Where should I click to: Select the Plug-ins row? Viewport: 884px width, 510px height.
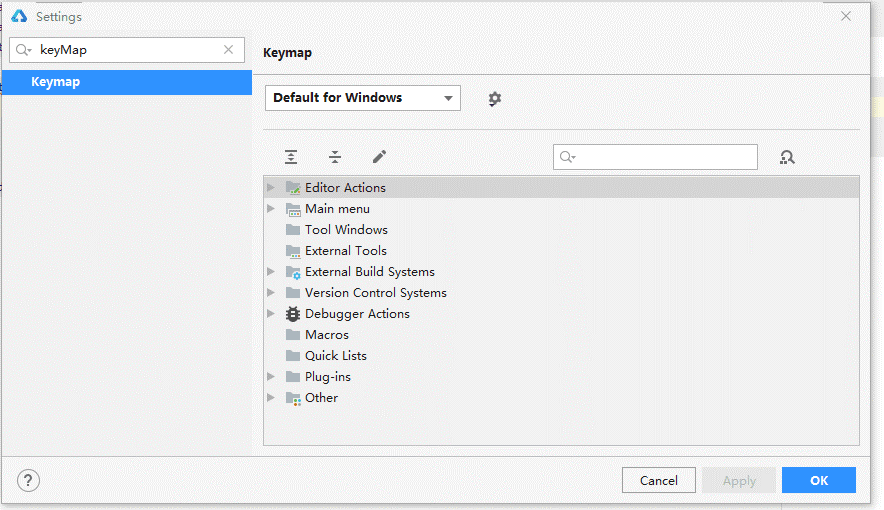tap(562, 376)
